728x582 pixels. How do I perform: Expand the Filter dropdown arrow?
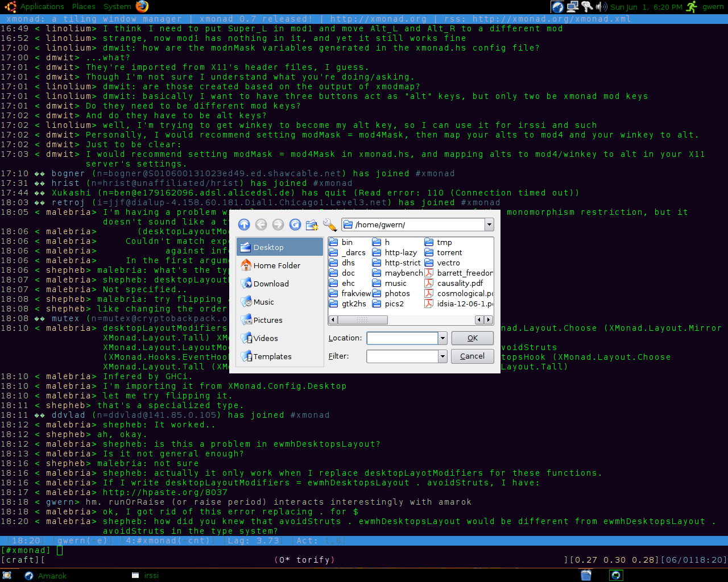442,356
